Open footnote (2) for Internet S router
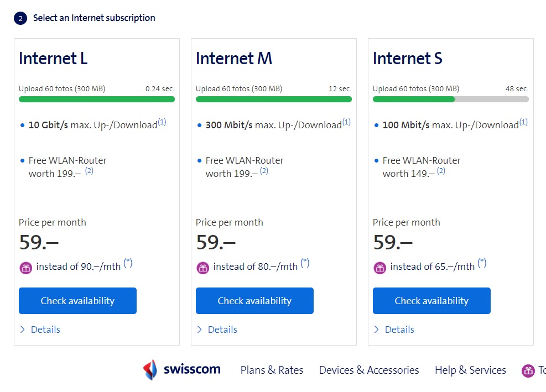This screenshot has height=392, width=546. pos(441,171)
